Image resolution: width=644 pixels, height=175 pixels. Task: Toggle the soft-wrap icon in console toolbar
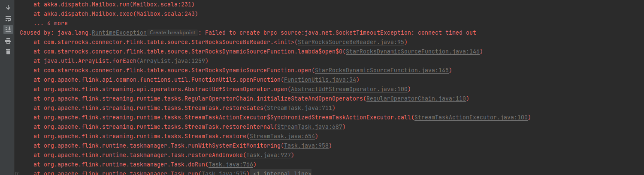click(8, 18)
